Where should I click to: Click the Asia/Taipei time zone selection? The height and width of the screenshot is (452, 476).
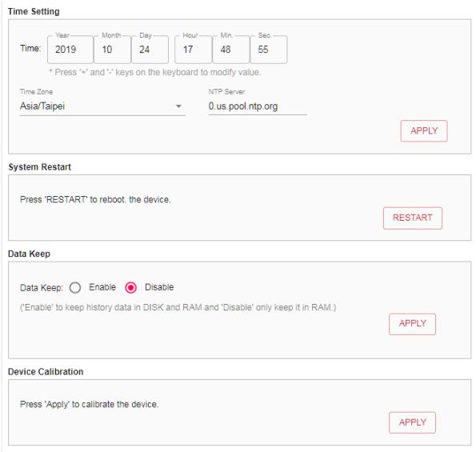(102, 106)
